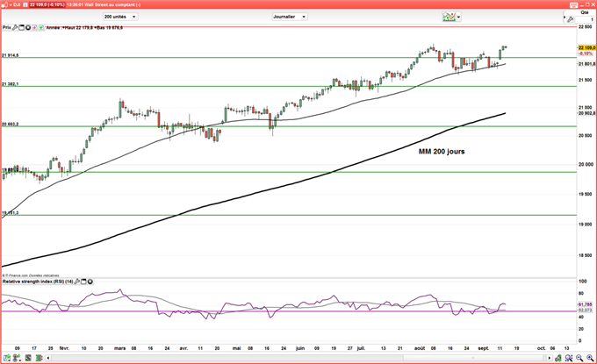Open RSI settings wrench icon

(77, 282)
